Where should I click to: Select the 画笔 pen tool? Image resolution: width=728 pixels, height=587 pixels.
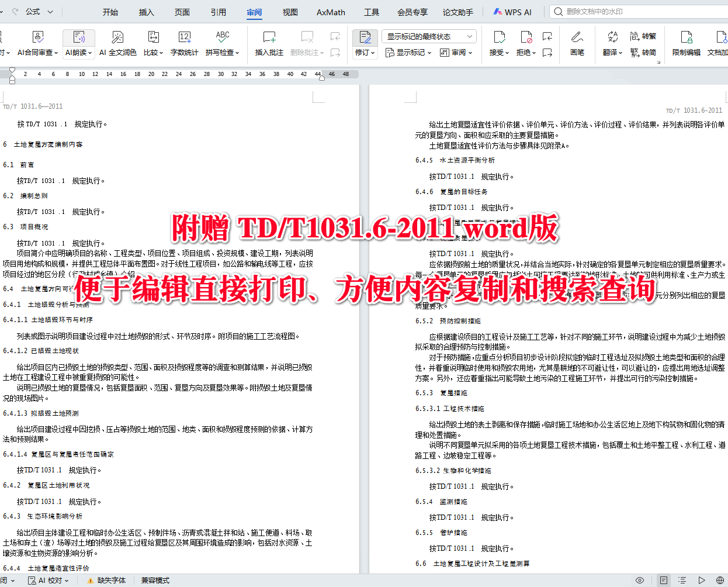pos(577,37)
